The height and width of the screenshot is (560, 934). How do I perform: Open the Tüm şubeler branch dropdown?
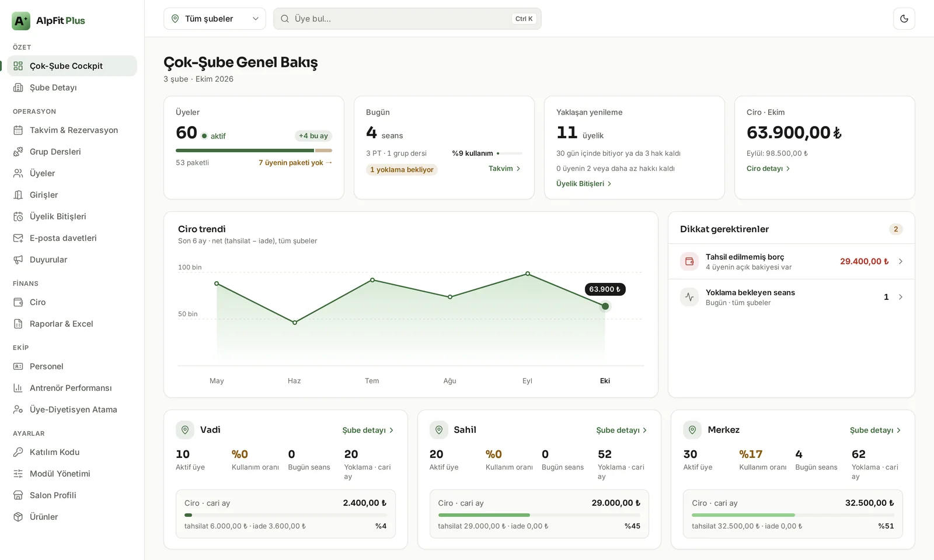pyautogui.click(x=215, y=19)
